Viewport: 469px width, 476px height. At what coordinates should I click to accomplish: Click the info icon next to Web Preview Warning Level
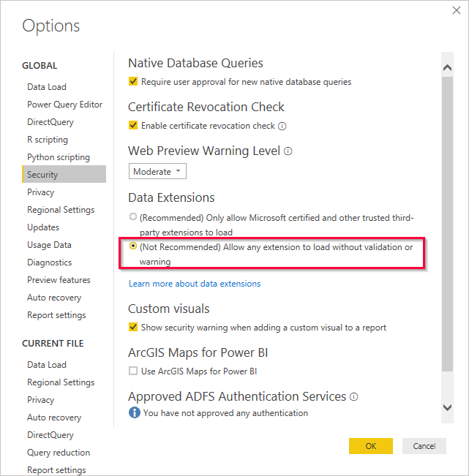click(x=288, y=151)
